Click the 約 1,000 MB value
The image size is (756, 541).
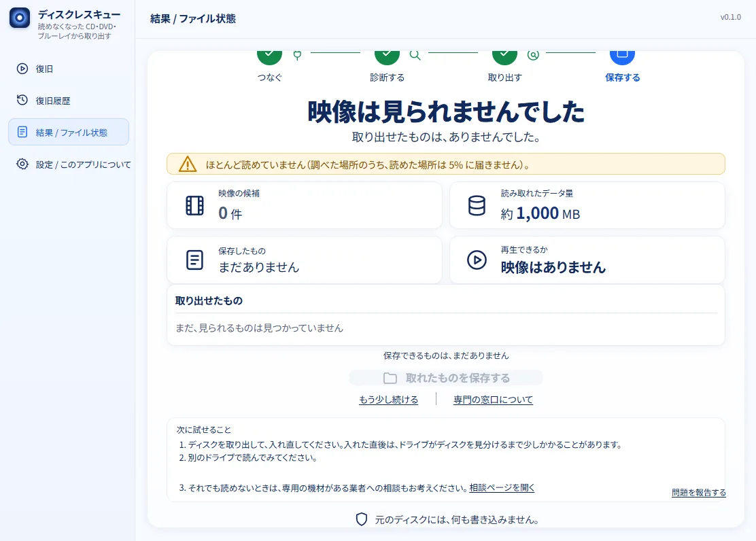click(540, 213)
